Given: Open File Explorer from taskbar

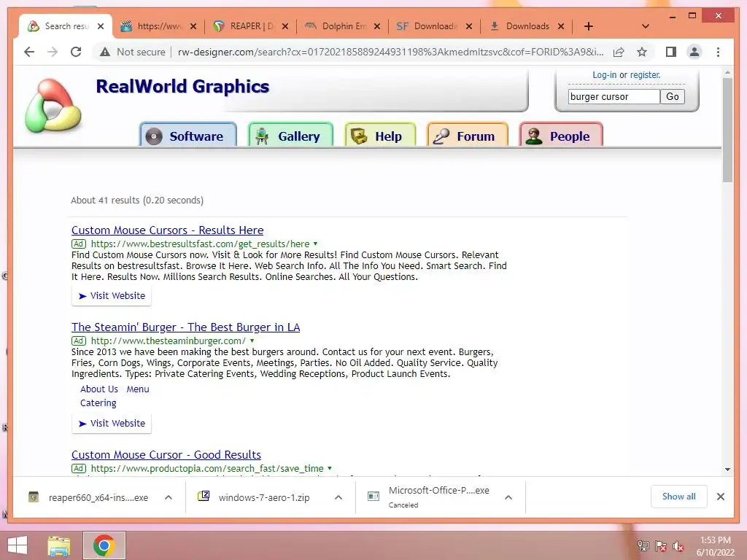Looking at the screenshot, I should tap(59, 545).
